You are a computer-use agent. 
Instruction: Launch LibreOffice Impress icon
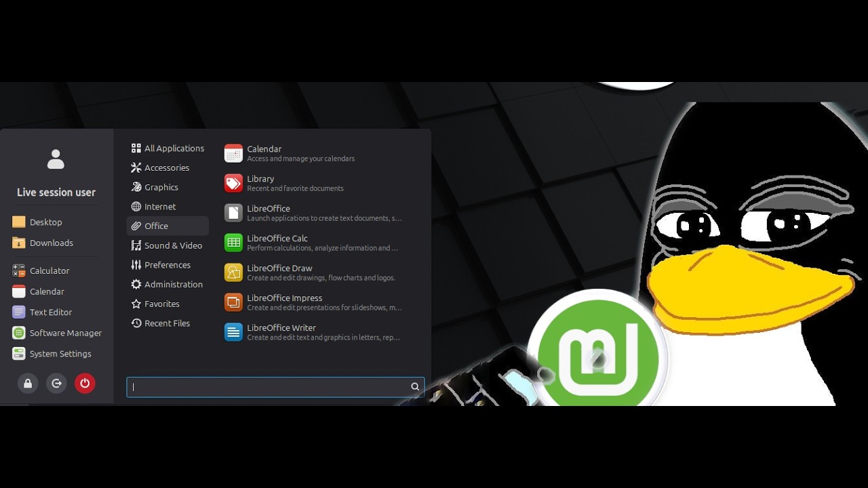pos(233,302)
